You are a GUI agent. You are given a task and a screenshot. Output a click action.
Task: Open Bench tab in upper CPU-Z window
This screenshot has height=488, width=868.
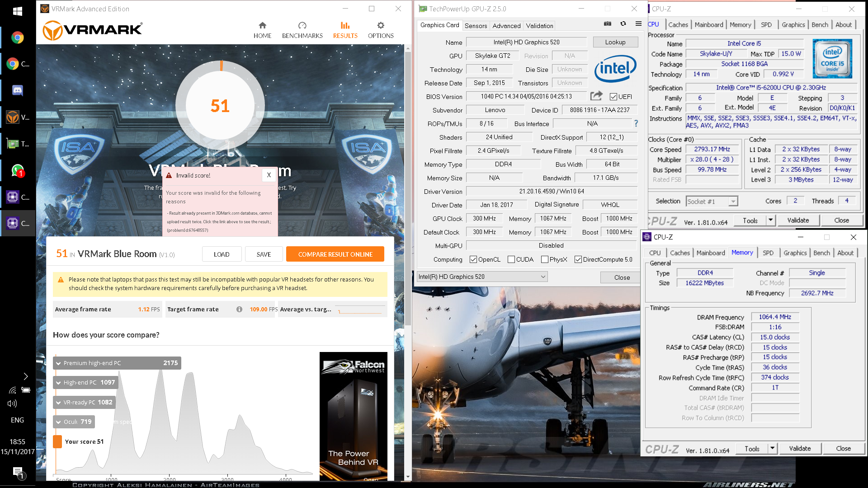(x=820, y=25)
